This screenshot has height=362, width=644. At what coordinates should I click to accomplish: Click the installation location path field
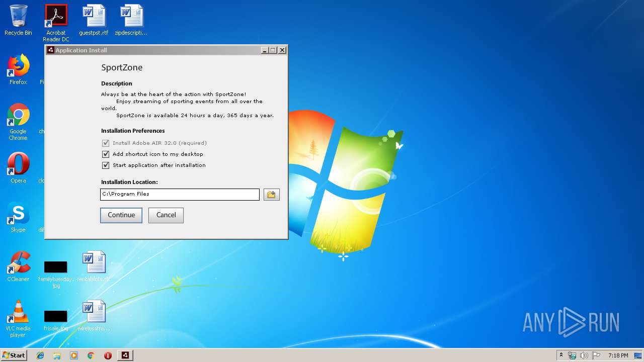tap(180, 195)
